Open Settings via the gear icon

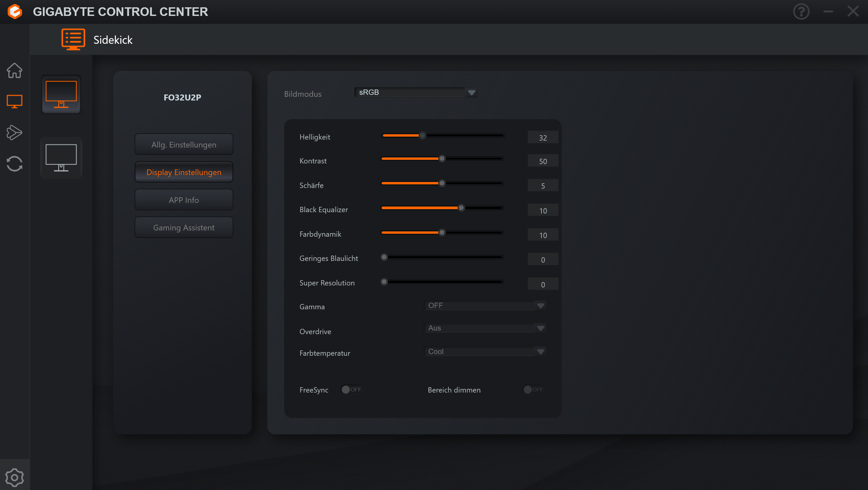15,477
